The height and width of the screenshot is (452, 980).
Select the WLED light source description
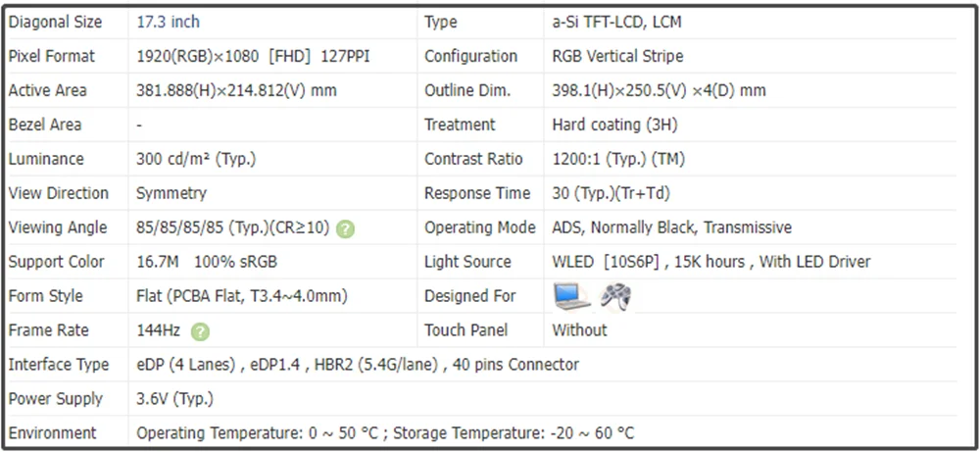click(710, 262)
